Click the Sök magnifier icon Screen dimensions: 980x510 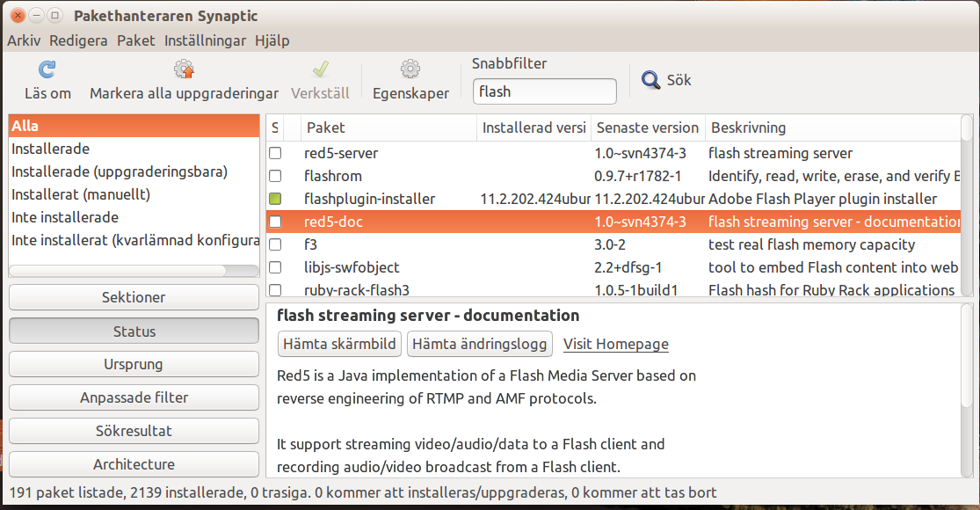click(x=650, y=80)
